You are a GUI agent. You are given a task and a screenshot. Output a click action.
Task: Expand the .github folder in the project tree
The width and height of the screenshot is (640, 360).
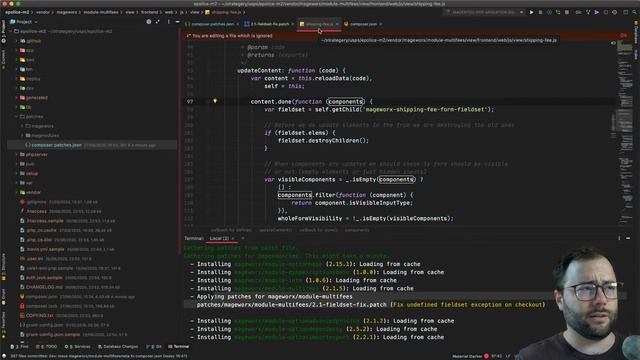click(x=17, y=41)
